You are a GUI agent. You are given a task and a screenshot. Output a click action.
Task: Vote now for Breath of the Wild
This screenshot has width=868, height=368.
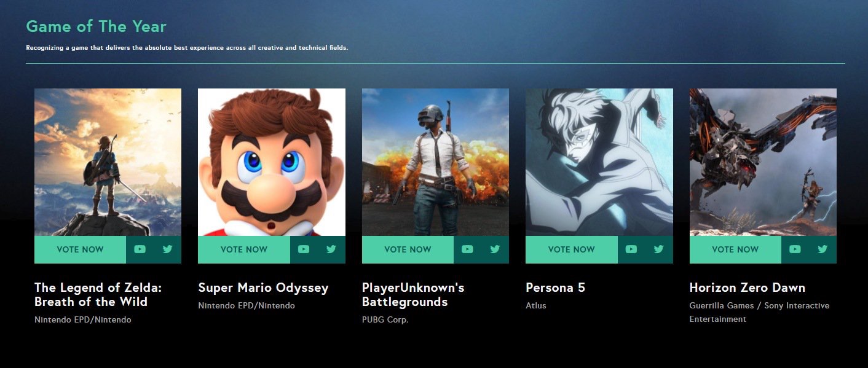pos(80,249)
